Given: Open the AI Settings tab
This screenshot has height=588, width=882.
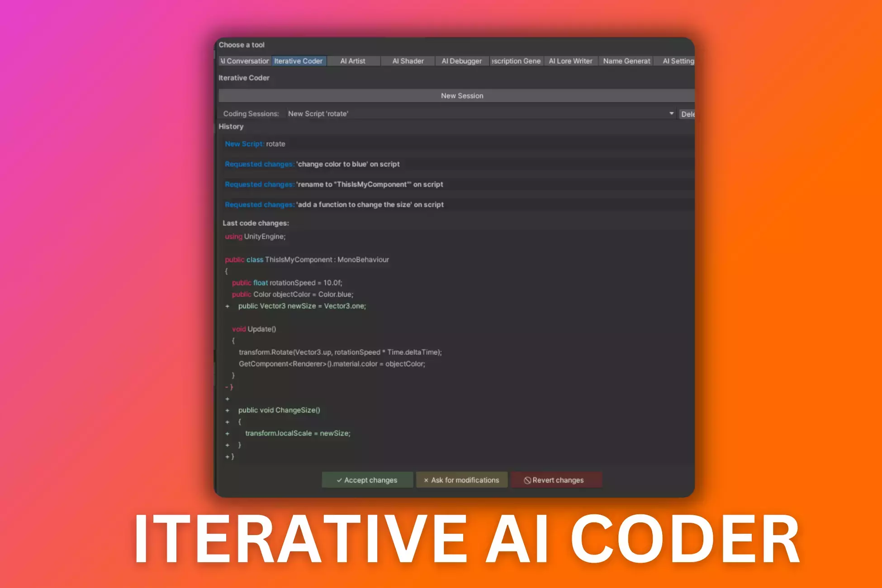Looking at the screenshot, I should [x=678, y=61].
